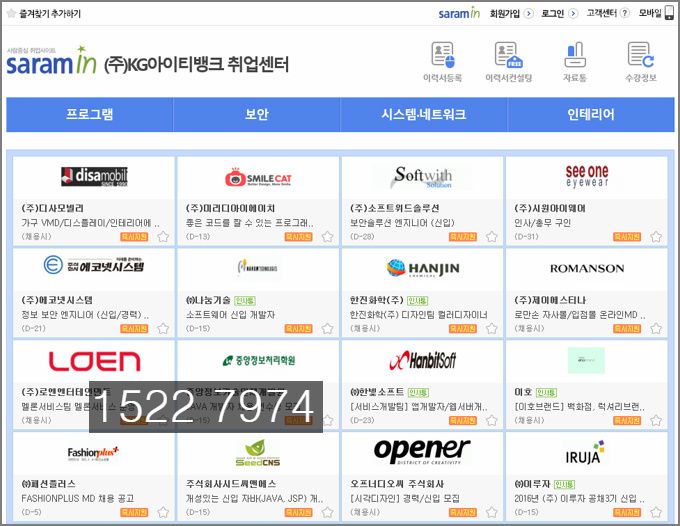Click 즉시지원 button for 패션플러스
The width and height of the screenshot is (680, 526).
(134, 513)
